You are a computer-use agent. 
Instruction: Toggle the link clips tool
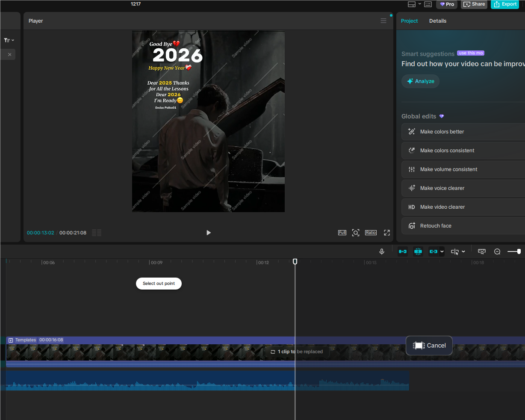click(433, 251)
